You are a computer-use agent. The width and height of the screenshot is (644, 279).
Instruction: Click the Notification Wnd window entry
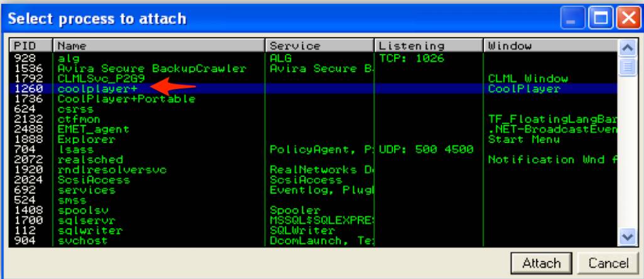point(552,160)
